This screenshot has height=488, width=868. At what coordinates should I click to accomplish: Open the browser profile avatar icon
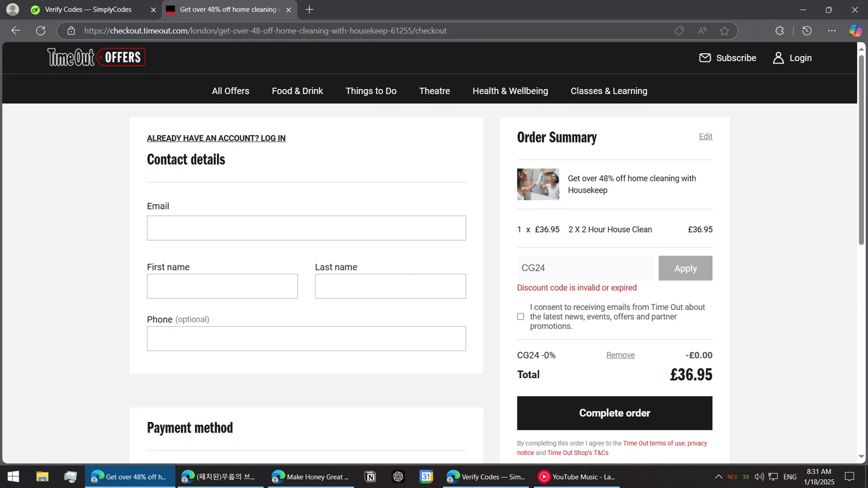pos(12,9)
